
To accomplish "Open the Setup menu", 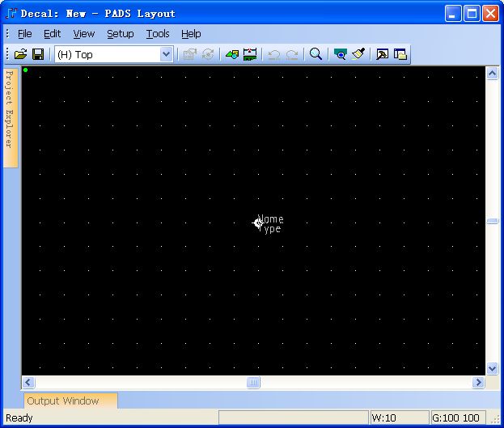I will [121, 34].
